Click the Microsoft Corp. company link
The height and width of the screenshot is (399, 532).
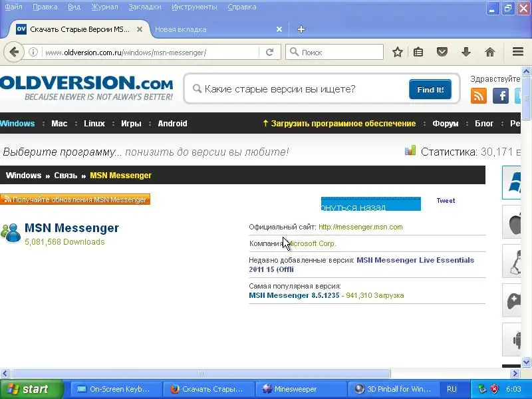tap(312, 243)
